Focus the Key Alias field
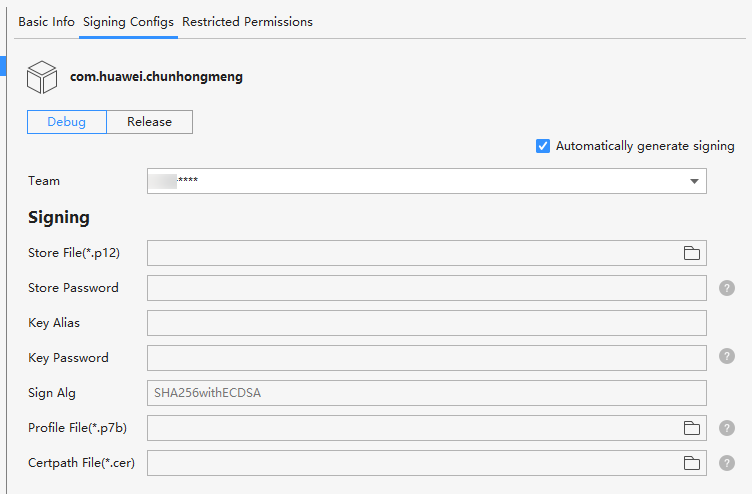This screenshot has width=752, height=494. click(427, 323)
